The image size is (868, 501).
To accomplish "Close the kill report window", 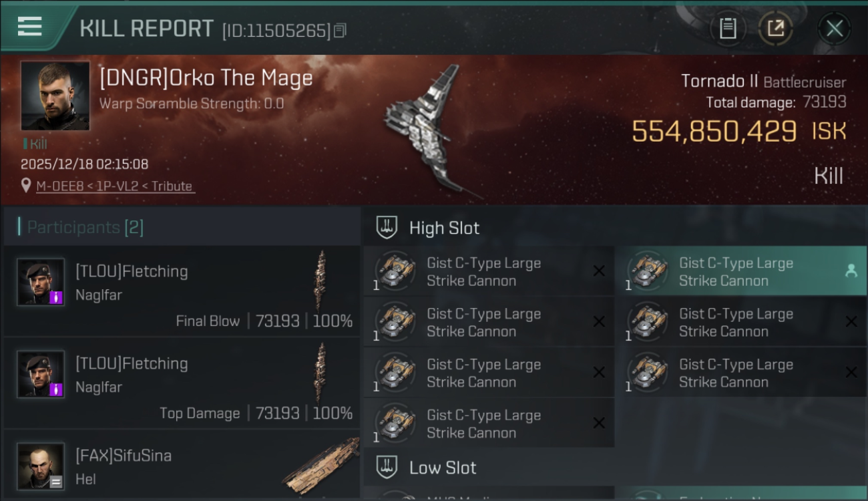I will tap(834, 29).
